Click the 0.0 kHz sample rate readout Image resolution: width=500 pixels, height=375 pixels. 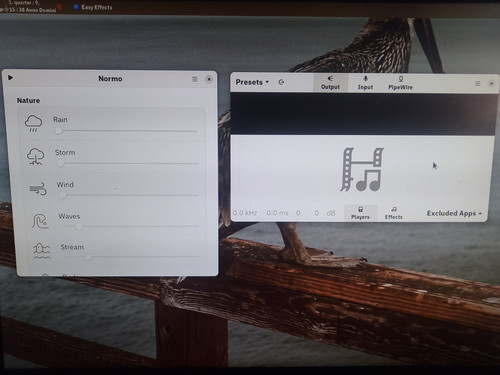pos(245,213)
